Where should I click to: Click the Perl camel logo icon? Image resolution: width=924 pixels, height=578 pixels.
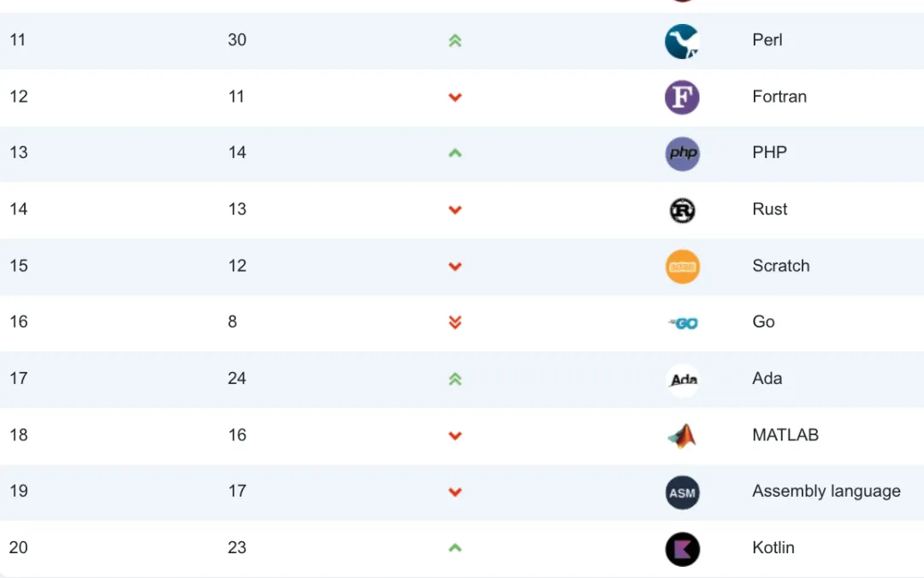click(682, 41)
